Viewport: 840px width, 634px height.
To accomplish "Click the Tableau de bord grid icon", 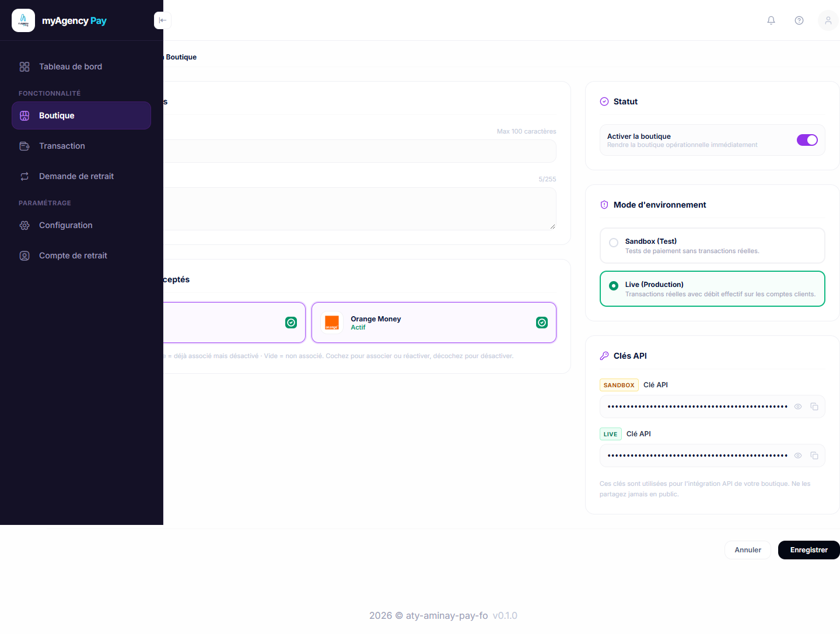I will (x=24, y=66).
